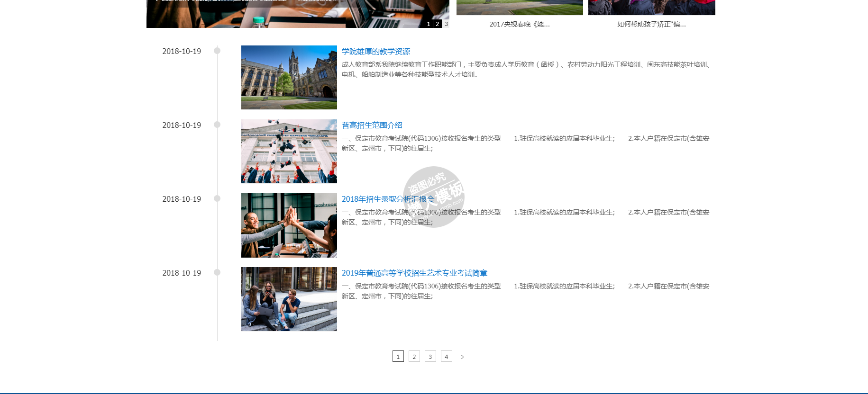
Task: Click the last timeline dot marker
Action: tap(217, 272)
